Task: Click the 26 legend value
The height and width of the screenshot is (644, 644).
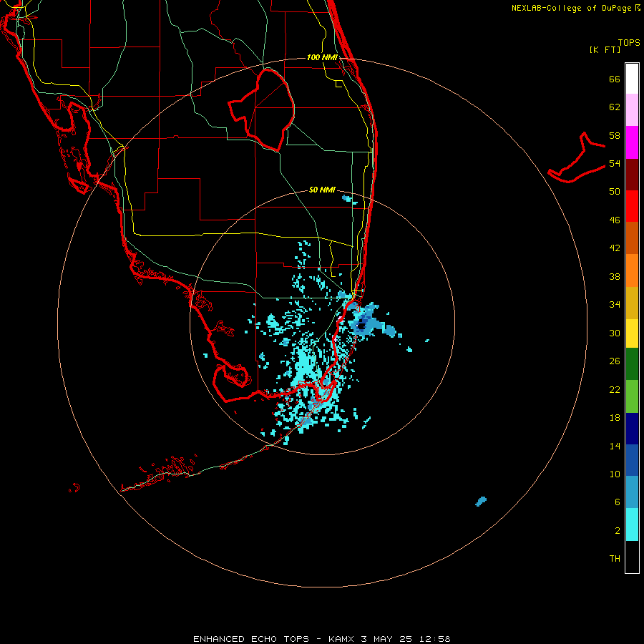Action: click(x=615, y=361)
